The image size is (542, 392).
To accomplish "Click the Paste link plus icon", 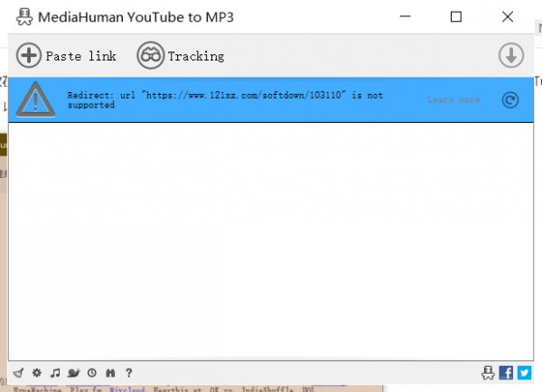I will coord(29,55).
